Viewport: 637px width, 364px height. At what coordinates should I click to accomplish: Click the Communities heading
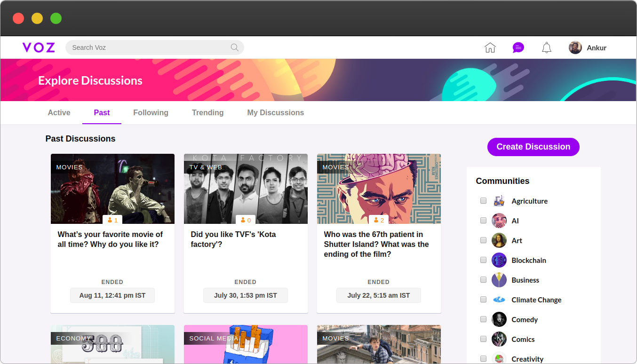coord(502,181)
